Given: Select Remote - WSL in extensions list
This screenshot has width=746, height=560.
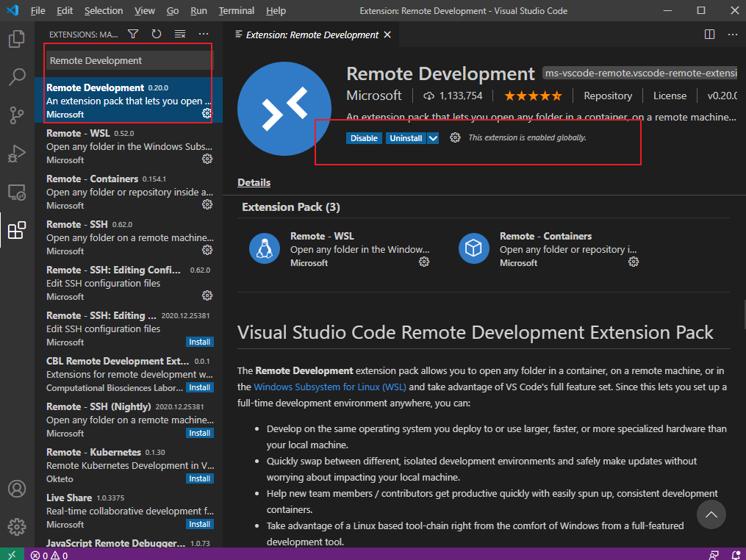Looking at the screenshot, I should (129, 146).
